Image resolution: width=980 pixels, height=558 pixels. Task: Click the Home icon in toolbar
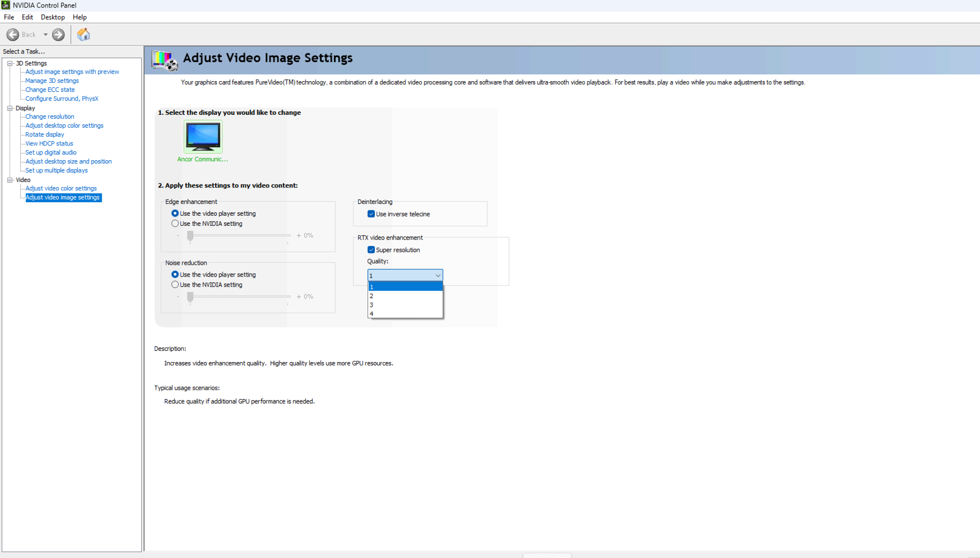click(84, 34)
